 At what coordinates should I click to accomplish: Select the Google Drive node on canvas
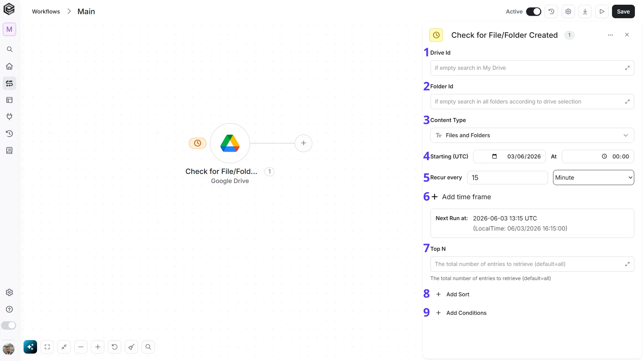(x=230, y=143)
